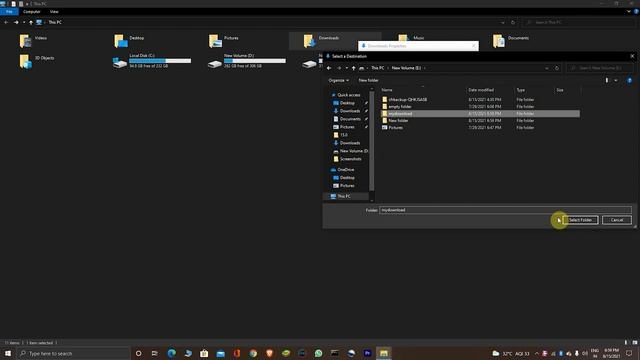Open the Documents folder icon in This PC window
Screen dimensions: 640x360
click(x=499, y=41)
